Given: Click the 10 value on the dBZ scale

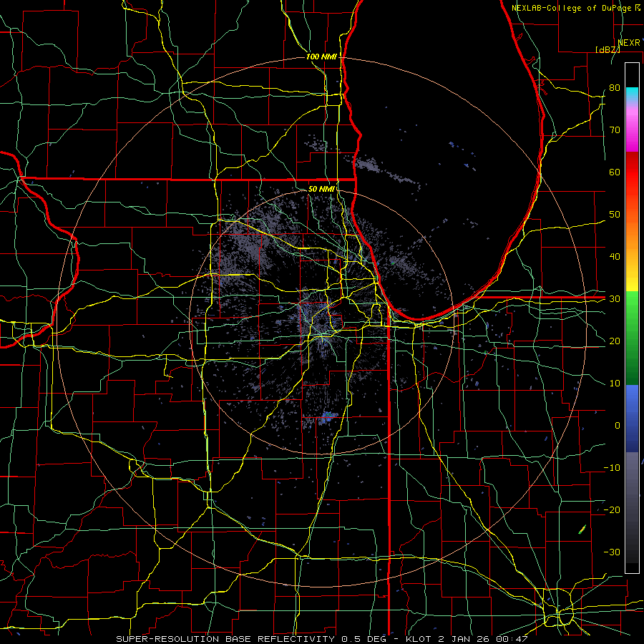Looking at the screenshot, I should click(615, 384).
